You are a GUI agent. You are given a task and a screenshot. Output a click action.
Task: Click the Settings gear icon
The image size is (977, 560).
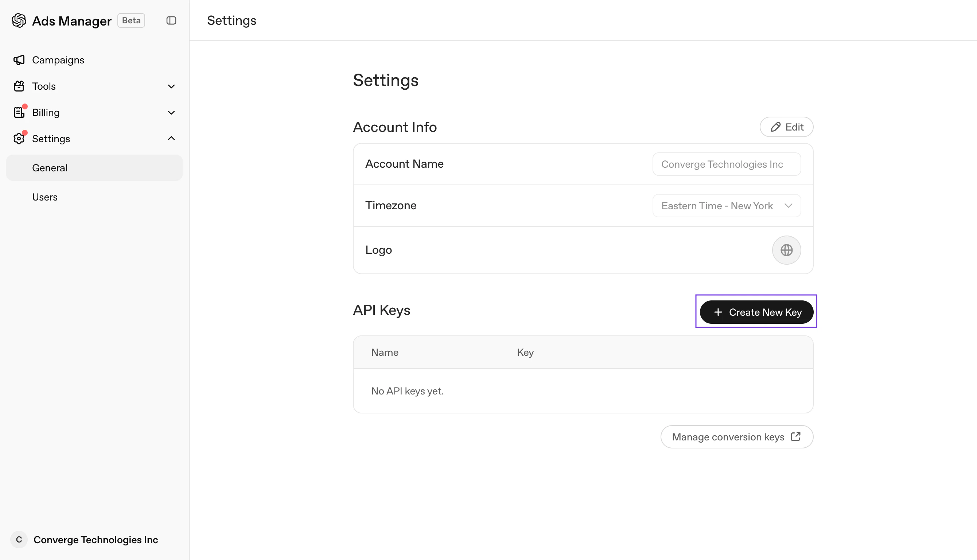pos(19,139)
